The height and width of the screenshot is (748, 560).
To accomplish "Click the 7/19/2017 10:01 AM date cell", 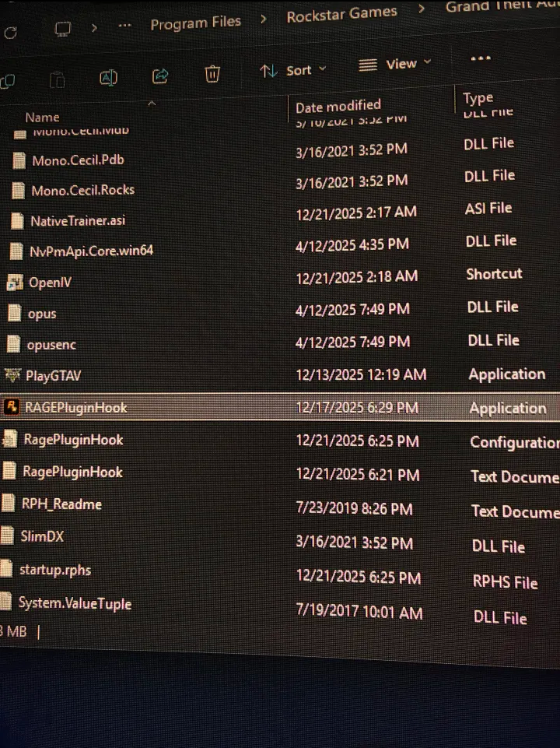I will [359, 612].
